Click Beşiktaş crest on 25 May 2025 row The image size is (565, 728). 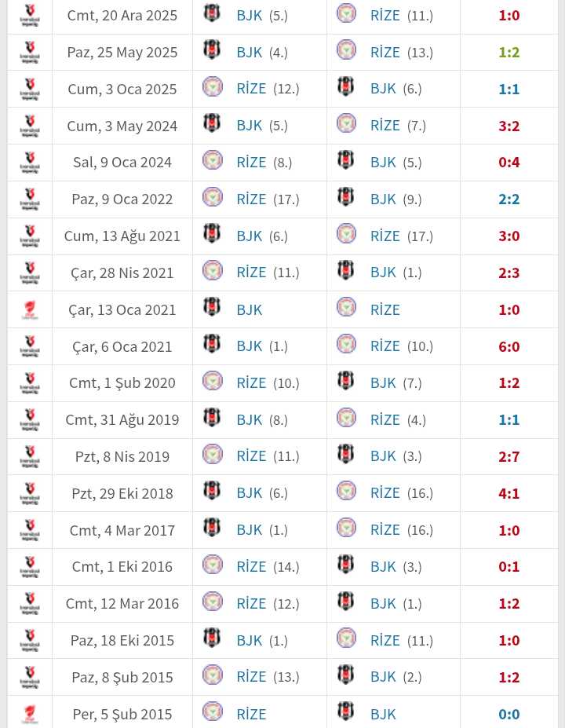tap(212, 52)
